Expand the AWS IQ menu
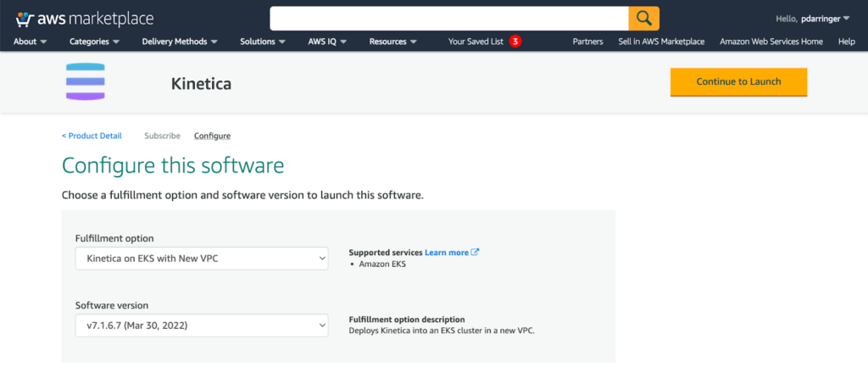Image resolution: width=868 pixels, height=373 pixels. pos(328,42)
